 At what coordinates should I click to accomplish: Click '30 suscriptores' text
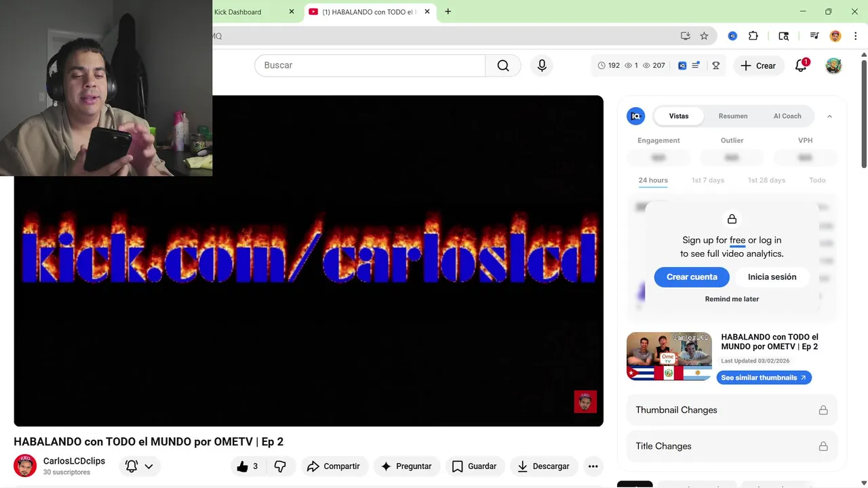[x=66, y=472]
